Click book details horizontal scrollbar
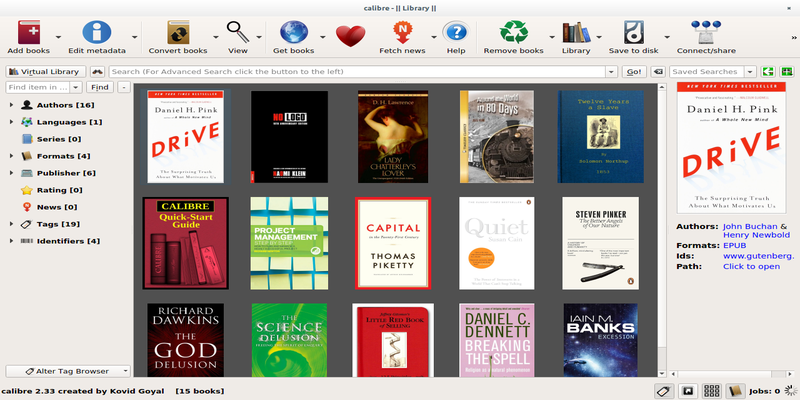 [731, 374]
